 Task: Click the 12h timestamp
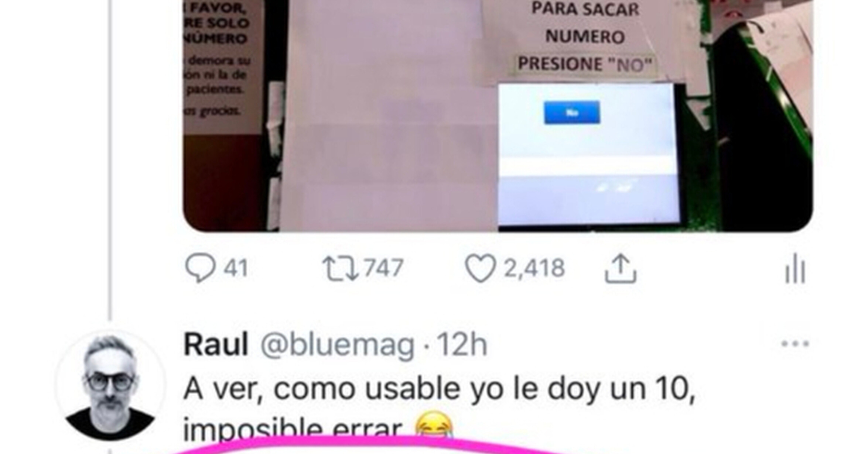[462, 345]
